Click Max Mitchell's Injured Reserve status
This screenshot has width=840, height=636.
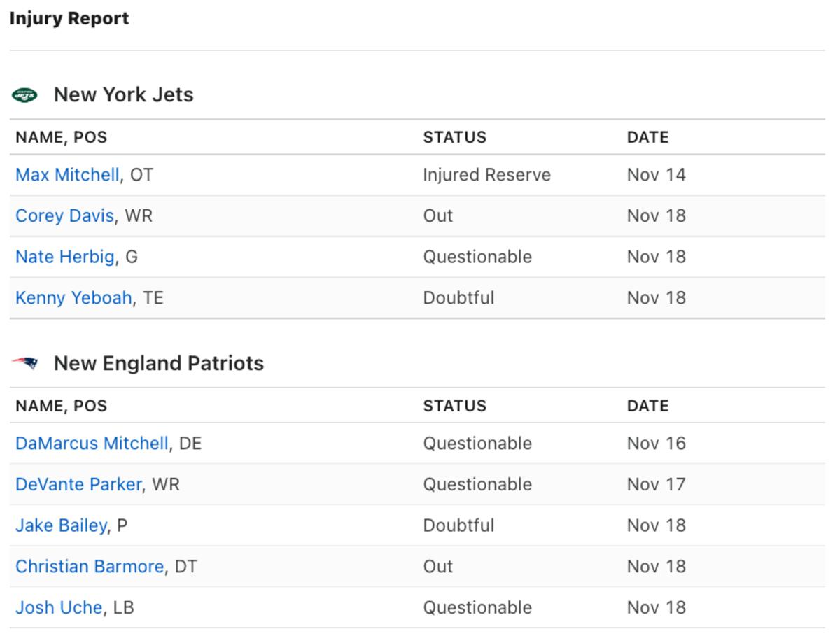pos(486,175)
